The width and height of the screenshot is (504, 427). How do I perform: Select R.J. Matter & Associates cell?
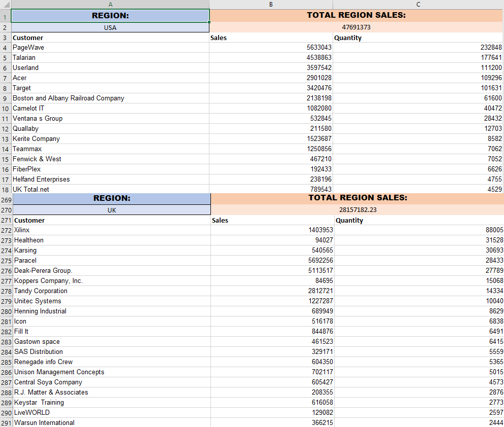click(112, 393)
